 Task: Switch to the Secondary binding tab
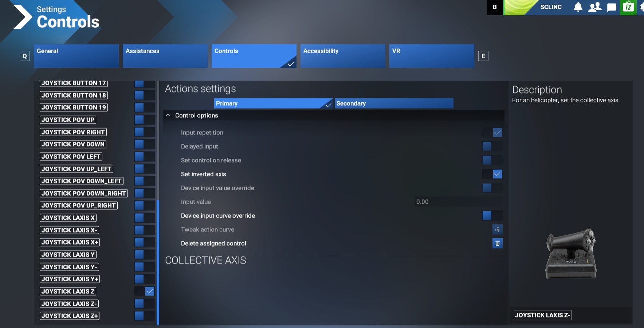click(x=394, y=104)
